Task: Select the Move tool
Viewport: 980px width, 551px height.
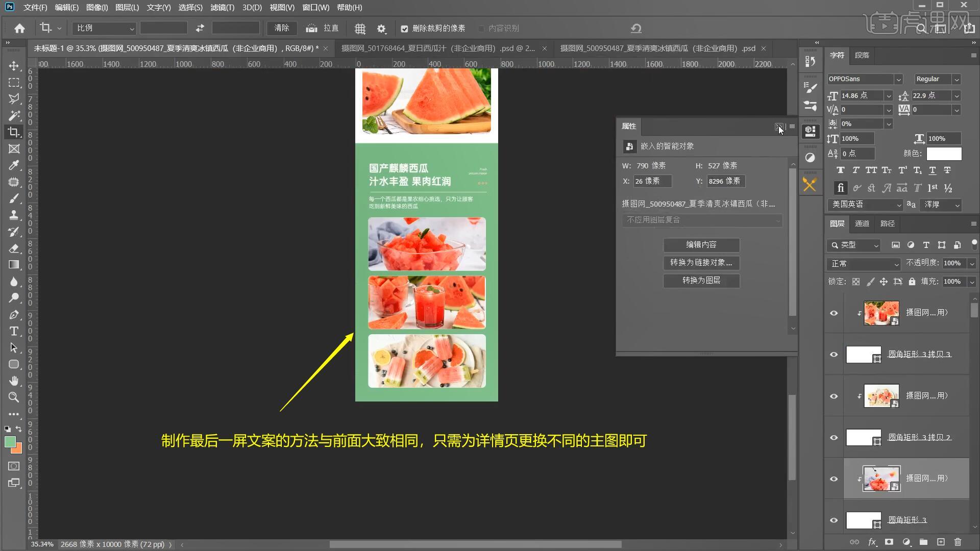Action: [14, 66]
